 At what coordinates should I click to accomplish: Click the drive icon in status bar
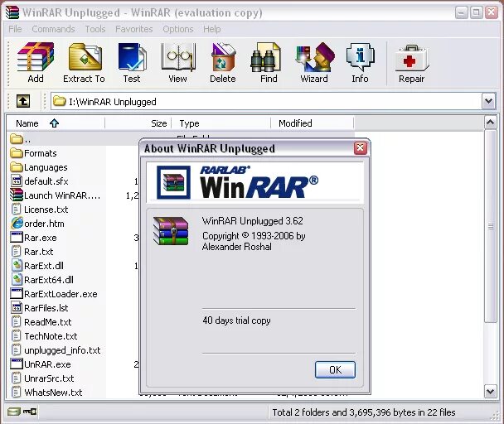[14, 411]
